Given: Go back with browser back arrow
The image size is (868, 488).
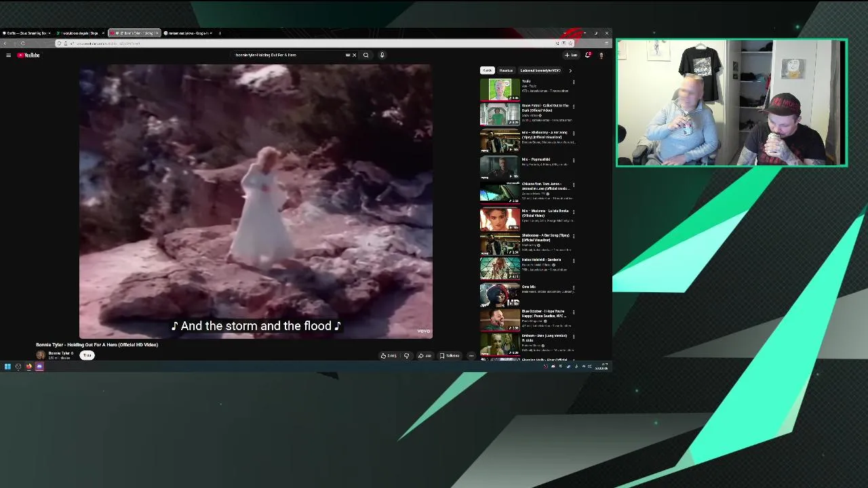Looking at the screenshot, I should [x=5, y=43].
